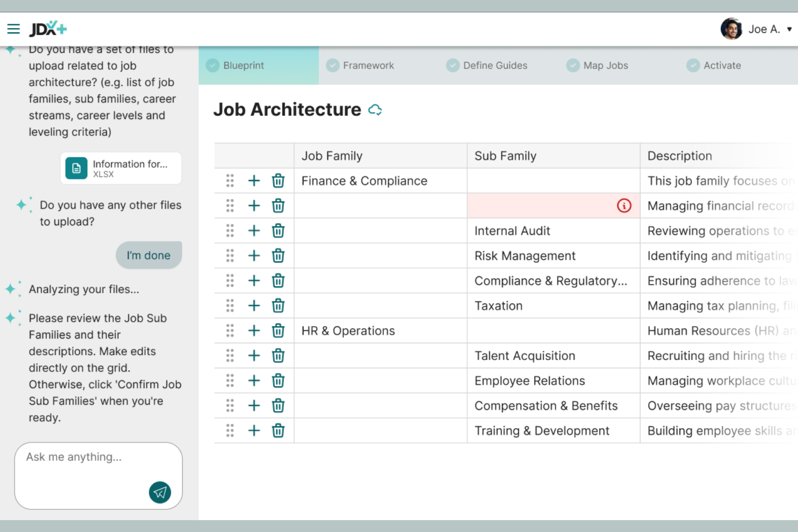
Task: Add a row below Taxation
Action: point(254,306)
